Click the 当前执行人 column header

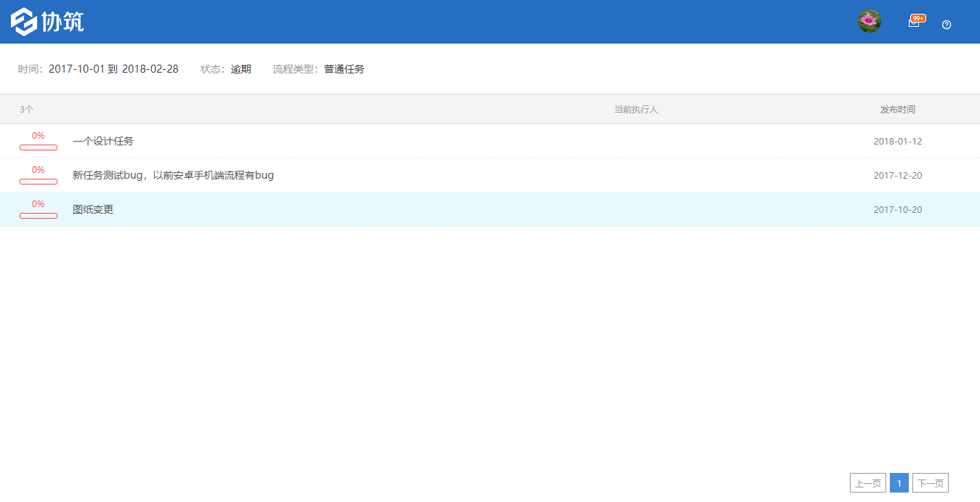(635, 109)
